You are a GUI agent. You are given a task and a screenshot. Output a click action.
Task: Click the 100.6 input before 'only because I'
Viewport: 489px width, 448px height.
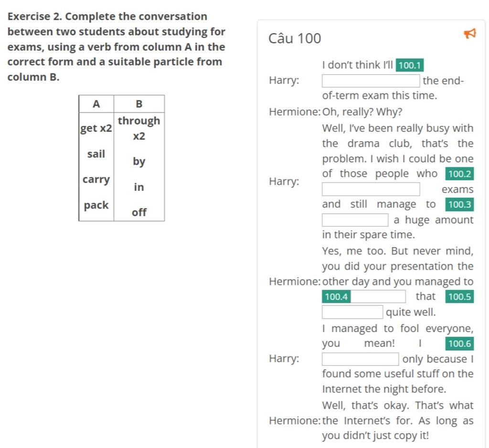[x=361, y=359]
